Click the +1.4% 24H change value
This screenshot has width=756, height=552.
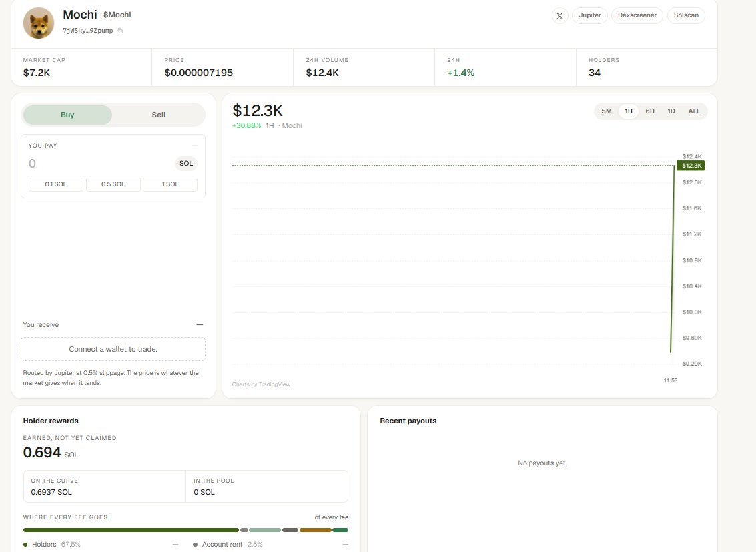pos(461,73)
